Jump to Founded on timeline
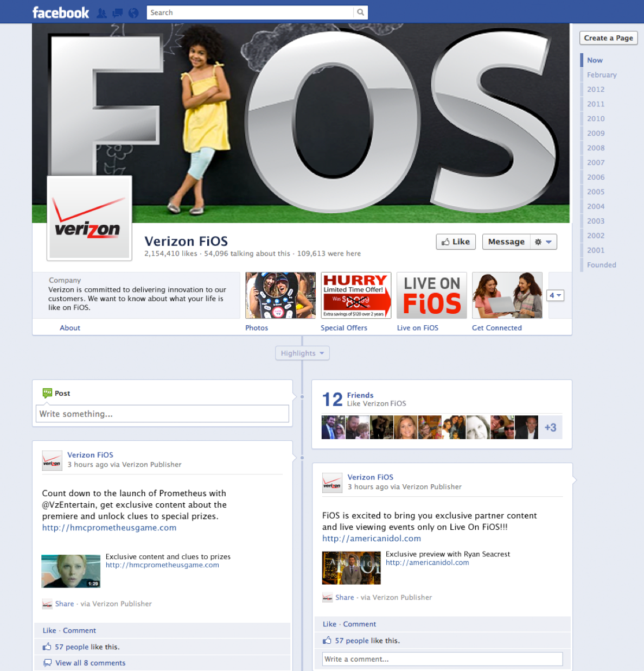644x671 pixels. click(x=602, y=265)
